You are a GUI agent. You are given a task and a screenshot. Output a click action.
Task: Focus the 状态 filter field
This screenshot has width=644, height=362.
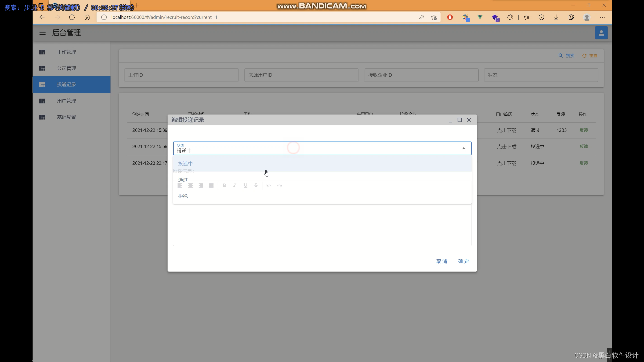tap(541, 75)
